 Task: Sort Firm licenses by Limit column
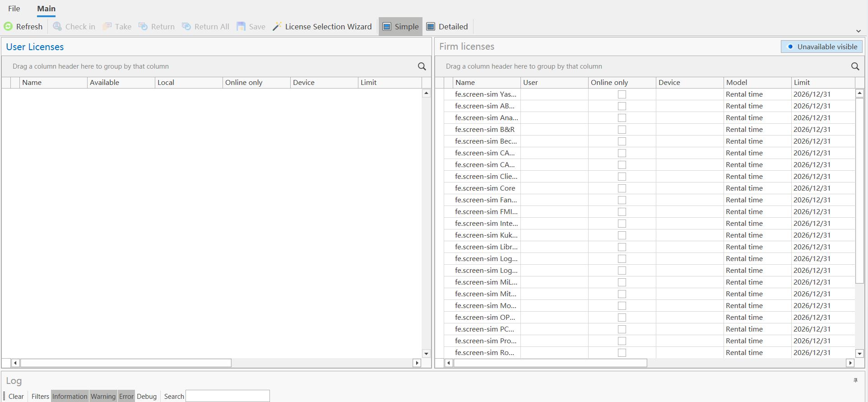click(x=823, y=83)
